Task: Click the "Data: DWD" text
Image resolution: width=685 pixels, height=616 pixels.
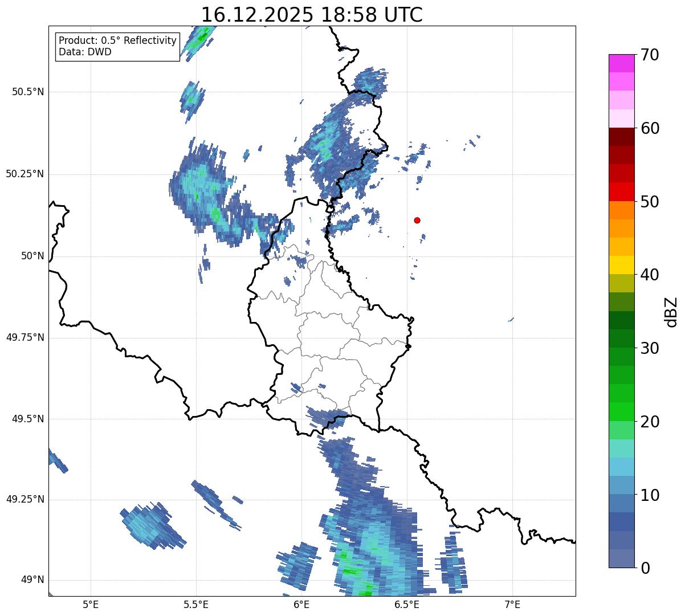Action: pos(85,52)
